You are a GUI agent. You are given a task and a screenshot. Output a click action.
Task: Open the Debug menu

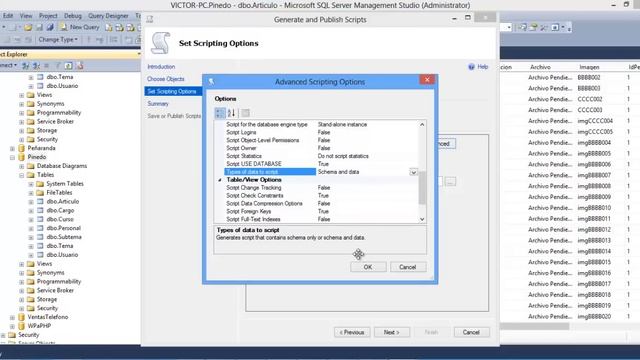[x=73, y=16]
